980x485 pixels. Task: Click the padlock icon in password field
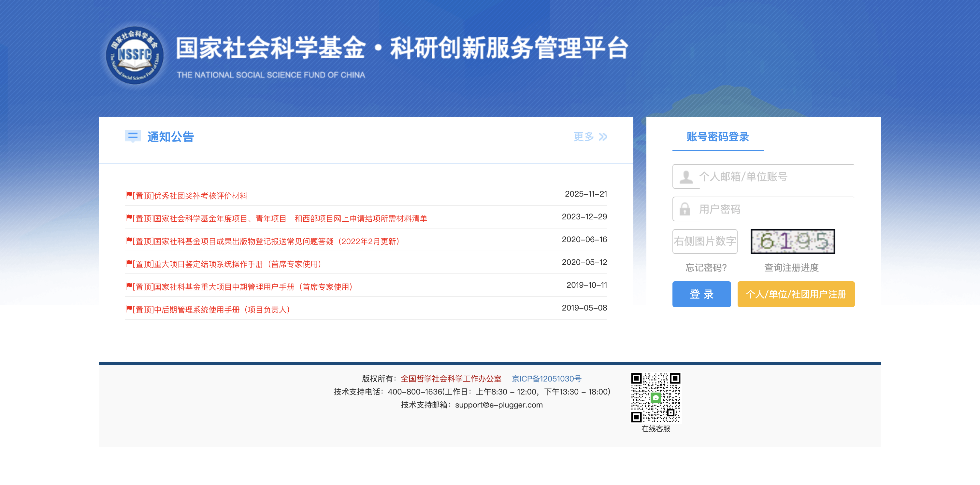(685, 209)
